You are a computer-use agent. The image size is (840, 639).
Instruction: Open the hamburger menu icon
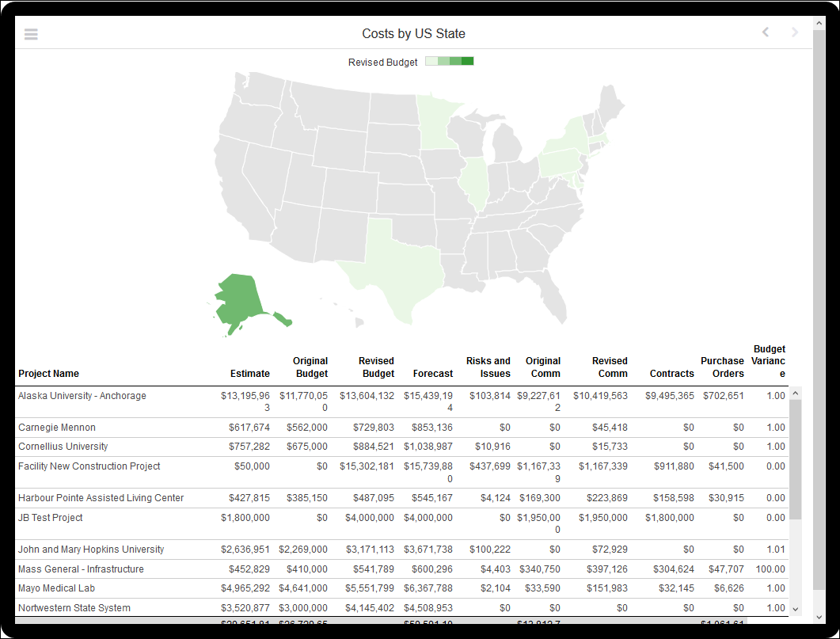(x=31, y=34)
